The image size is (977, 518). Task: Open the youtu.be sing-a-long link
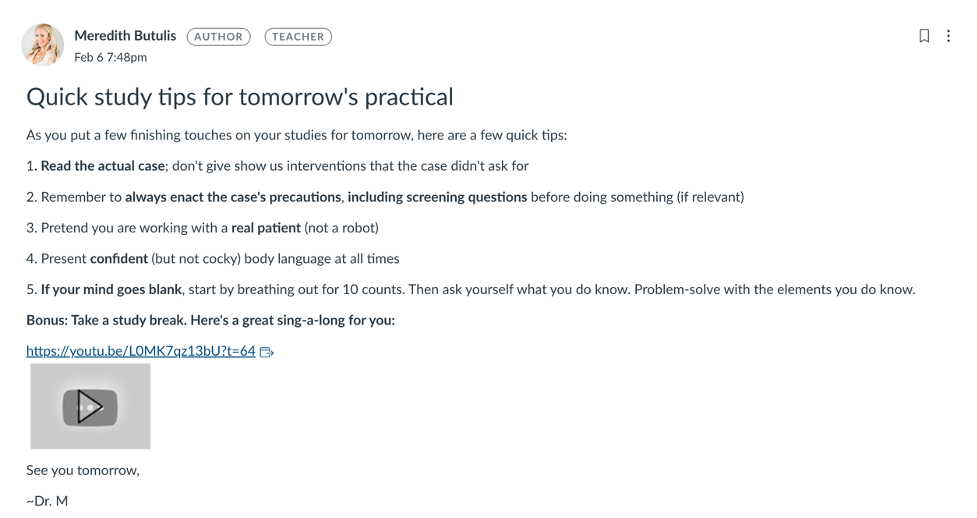coord(141,351)
